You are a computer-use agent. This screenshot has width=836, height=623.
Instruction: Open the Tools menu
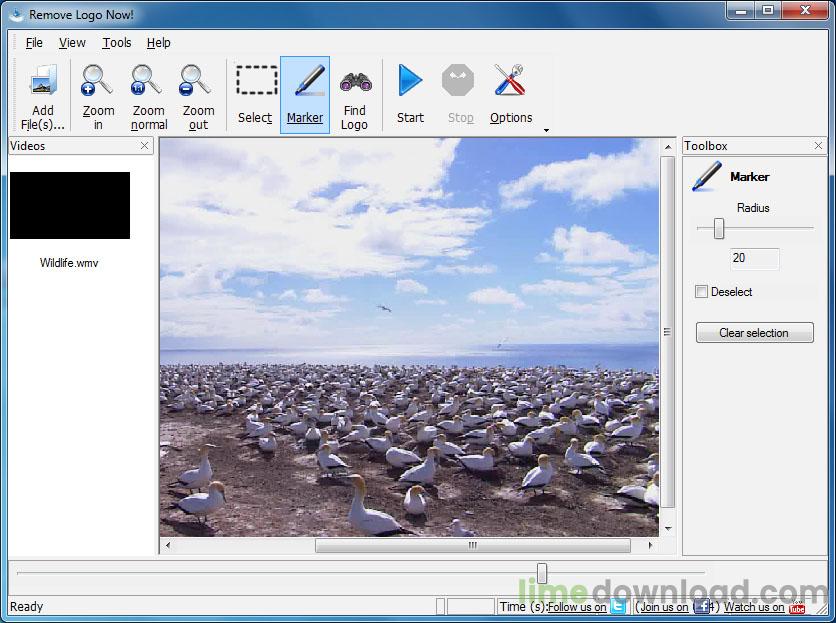[x=116, y=43]
